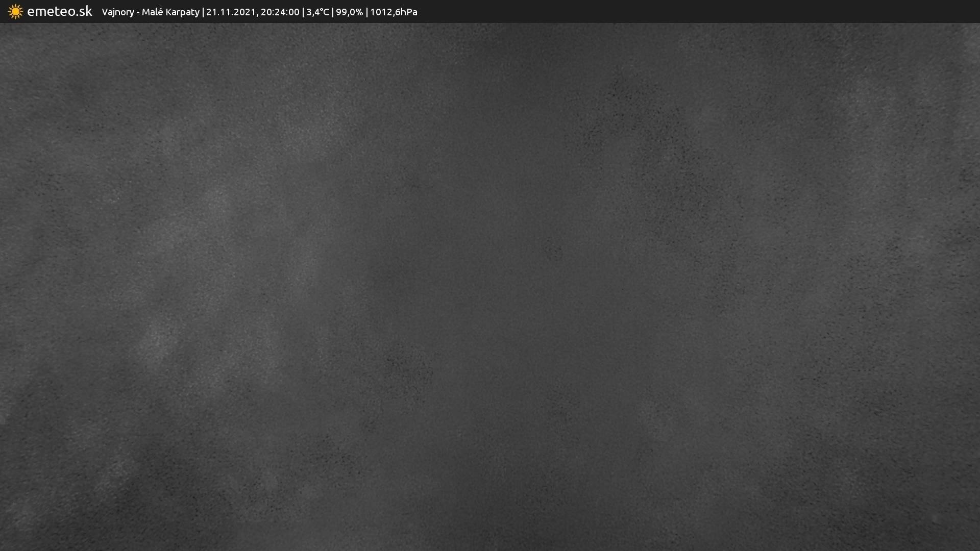Click the timestamp 20:24:00
980x551 pixels.
[x=280, y=12]
